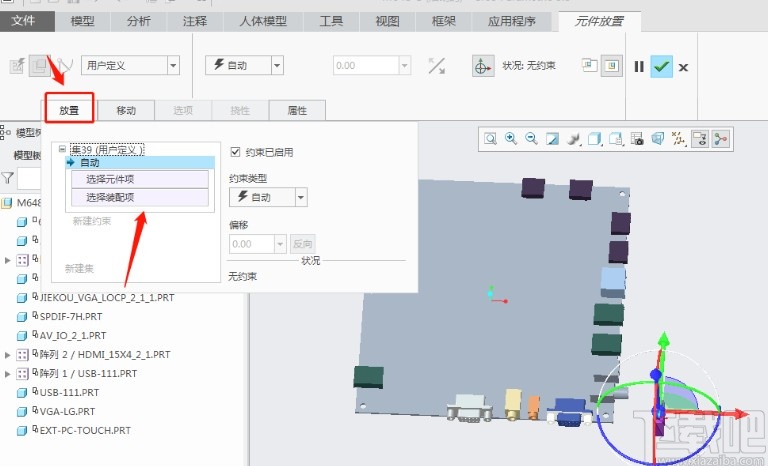The image size is (768, 466).
Task: Accept placement with the green checkmark
Action: pyautogui.click(x=661, y=66)
